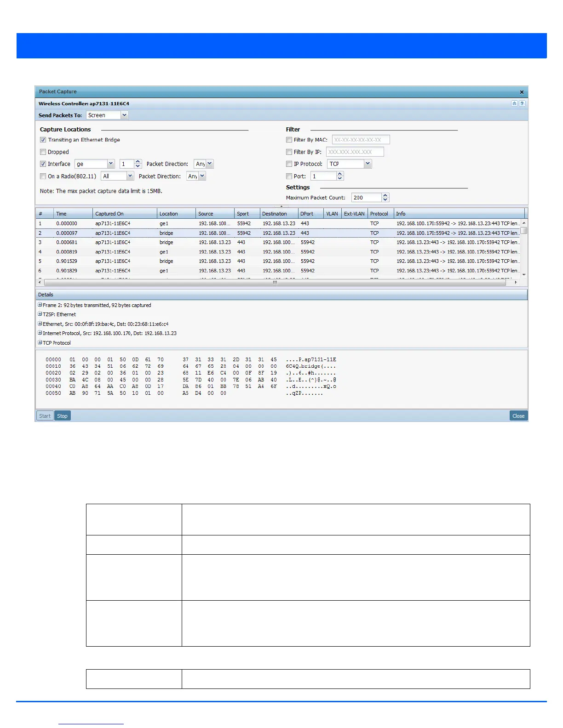Click the Maximum Packet Count field
563x728 pixels.
(x=367, y=198)
